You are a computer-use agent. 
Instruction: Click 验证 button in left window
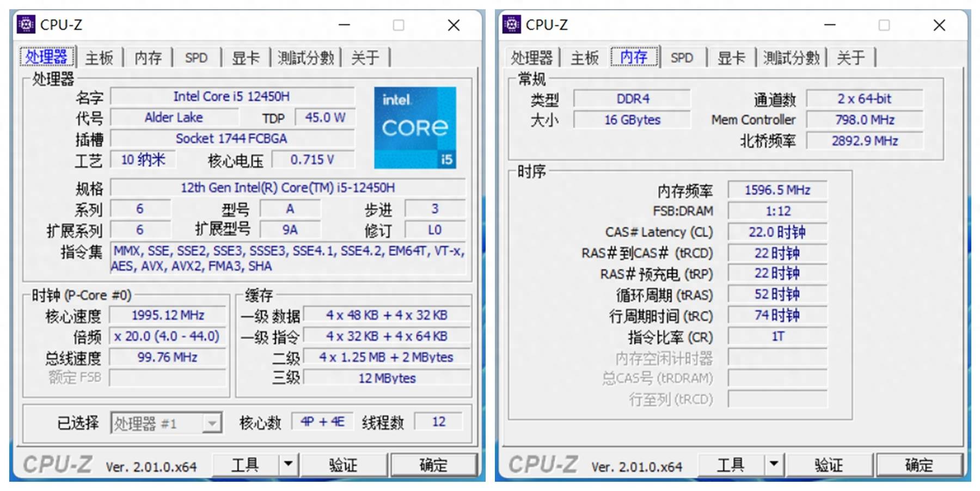344,465
